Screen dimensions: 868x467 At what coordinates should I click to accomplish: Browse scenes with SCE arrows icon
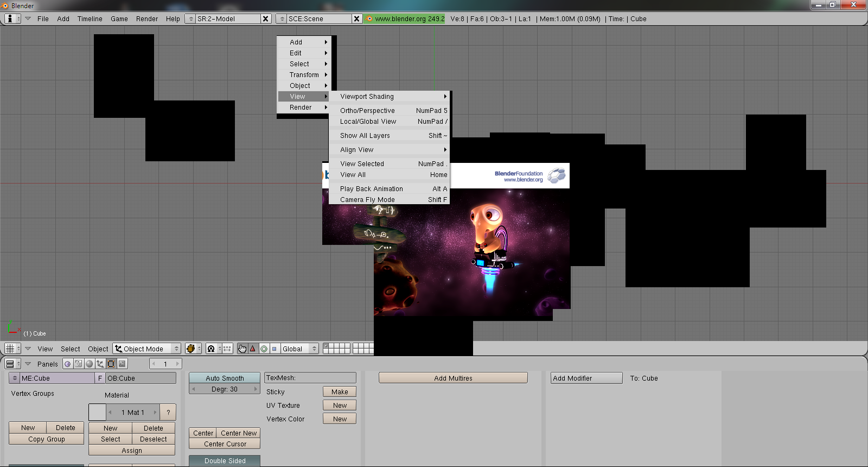[x=282, y=18]
